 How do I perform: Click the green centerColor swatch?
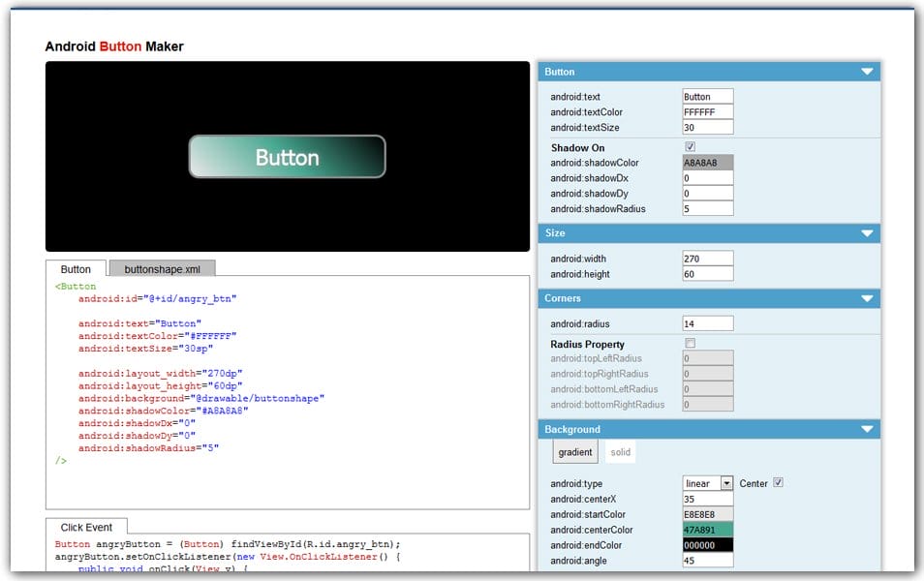pos(708,530)
